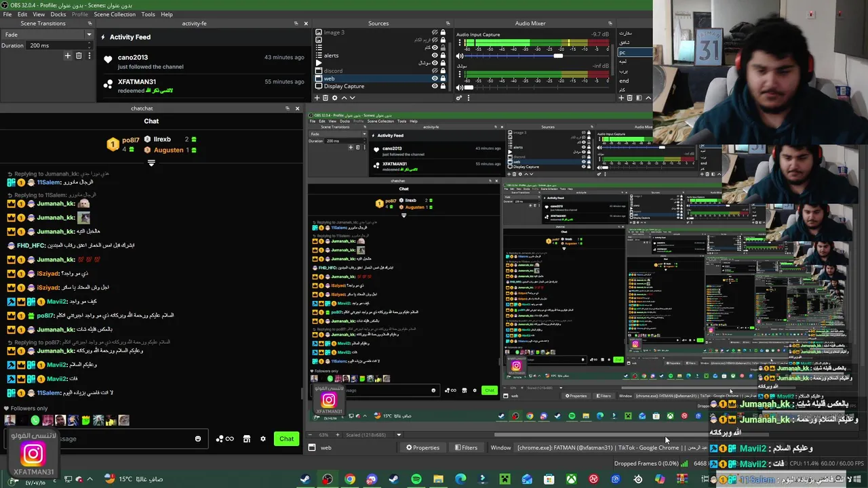
Task: Mute Audio Input Capture via the speaker icon
Action: 459,56
